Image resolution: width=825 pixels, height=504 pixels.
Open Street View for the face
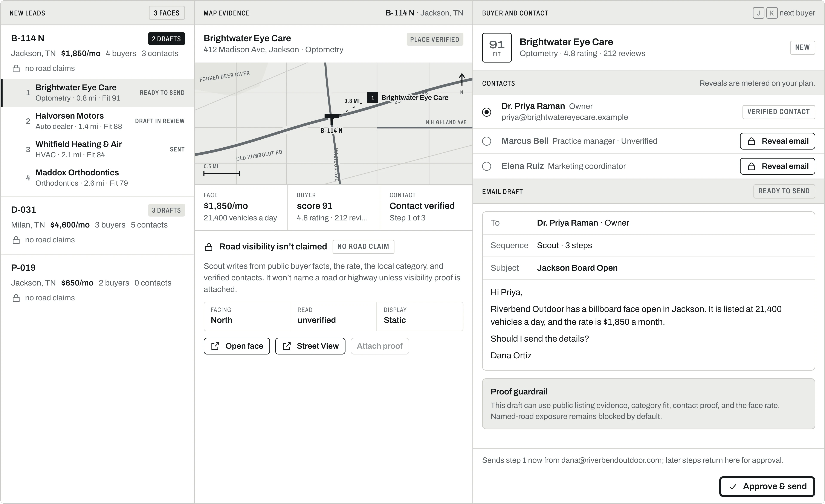310,346
